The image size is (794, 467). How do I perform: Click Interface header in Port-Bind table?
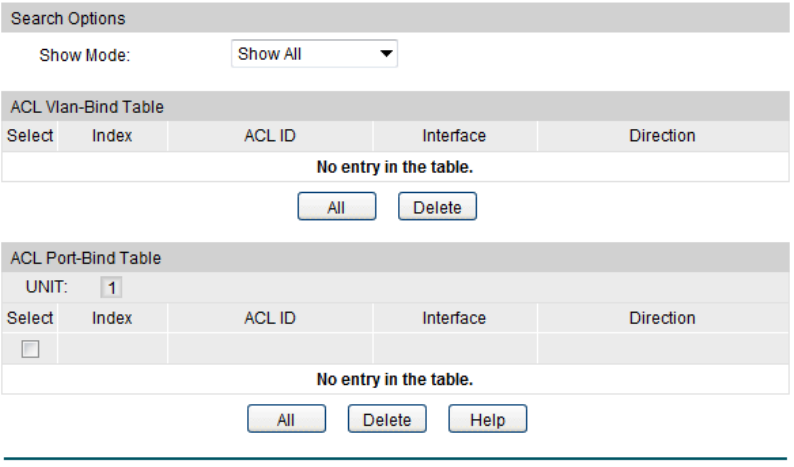(x=454, y=318)
